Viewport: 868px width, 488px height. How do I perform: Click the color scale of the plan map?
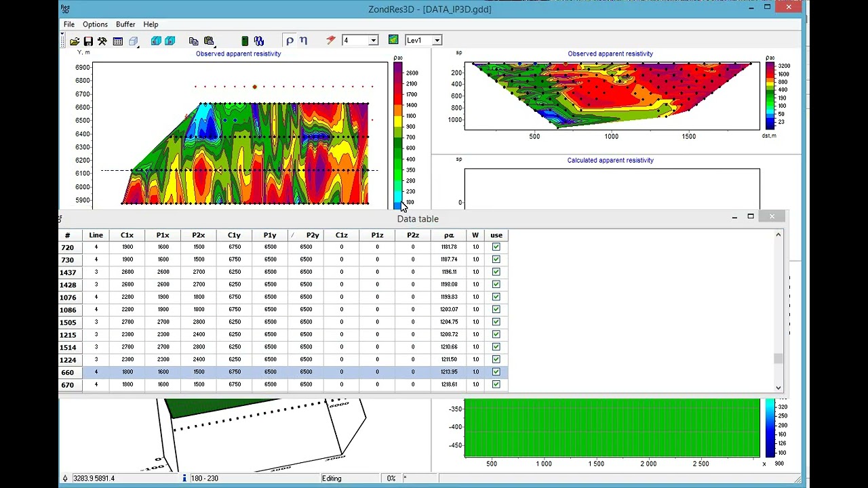click(x=397, y=137)
